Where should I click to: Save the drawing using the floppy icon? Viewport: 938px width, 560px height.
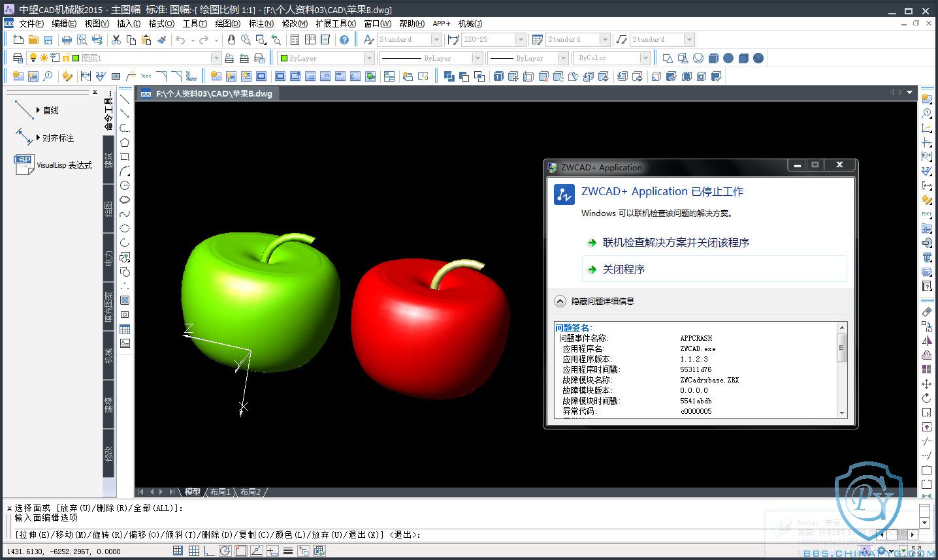click(x=48, y=40)
